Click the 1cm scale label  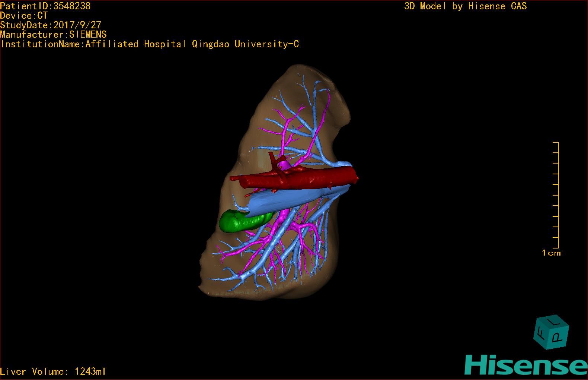click(551, 253)
